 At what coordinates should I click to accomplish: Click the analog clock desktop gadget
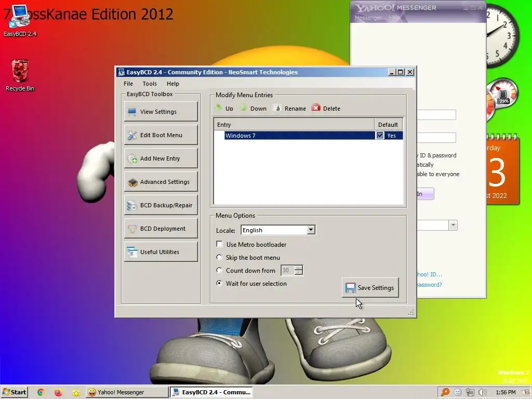pyautogui.click(x=503, y=36)
